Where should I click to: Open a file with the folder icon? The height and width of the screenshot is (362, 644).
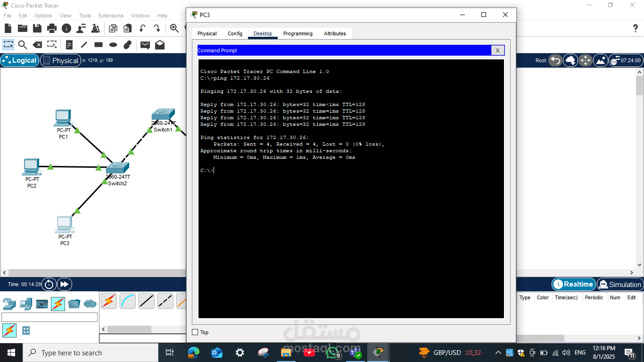pos(23,28)
